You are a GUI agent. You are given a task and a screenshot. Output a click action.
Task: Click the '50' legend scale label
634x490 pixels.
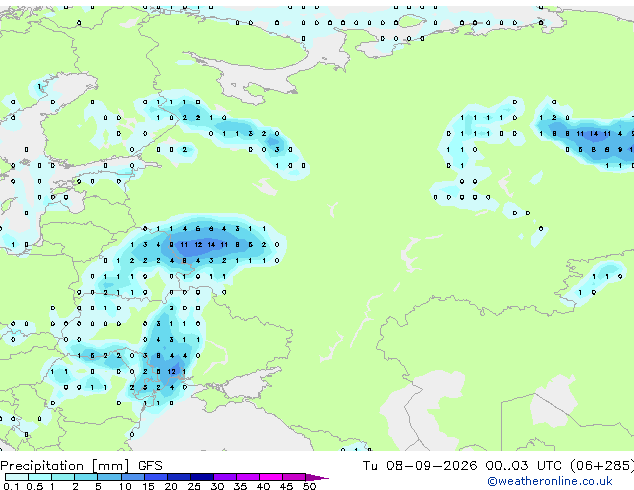click(x=309, y=486)
